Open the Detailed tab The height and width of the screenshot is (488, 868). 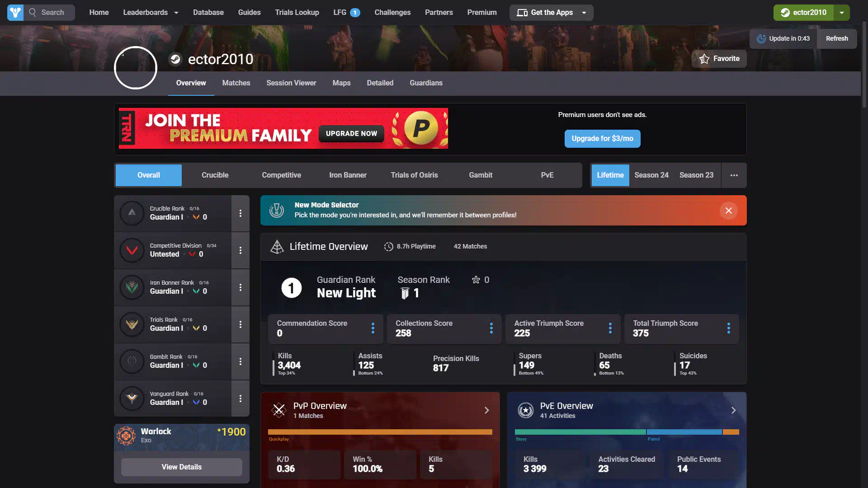coord(380,83)
